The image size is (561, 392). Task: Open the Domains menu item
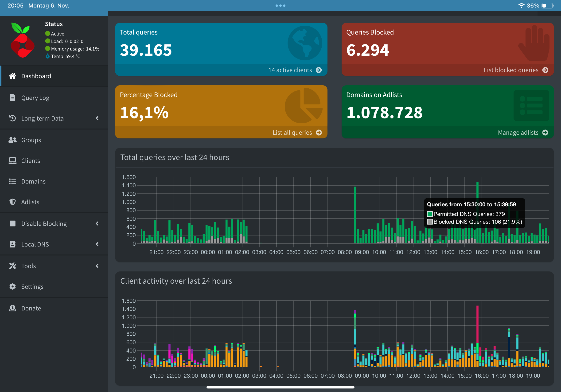pyautogui.click(x=33, y=181)
